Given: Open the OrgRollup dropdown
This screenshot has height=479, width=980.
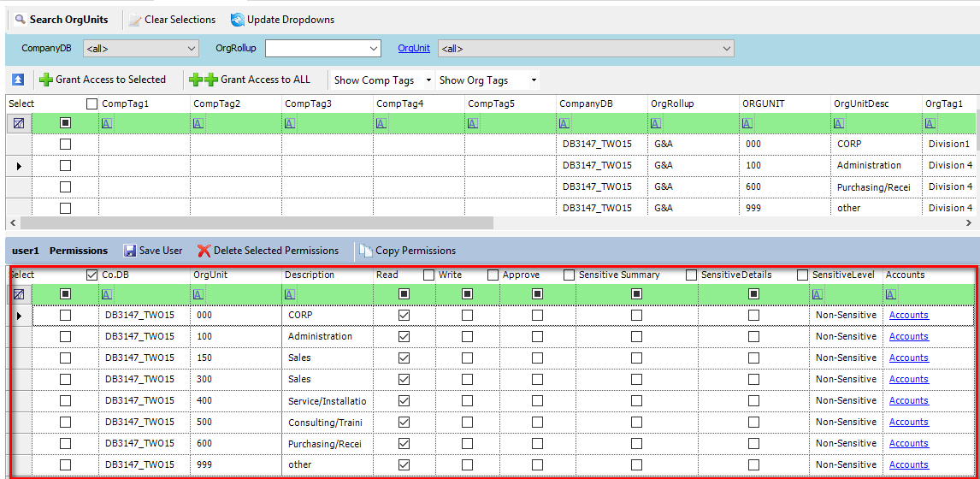Looking at the screenshot, I should [x=323, y=48].
